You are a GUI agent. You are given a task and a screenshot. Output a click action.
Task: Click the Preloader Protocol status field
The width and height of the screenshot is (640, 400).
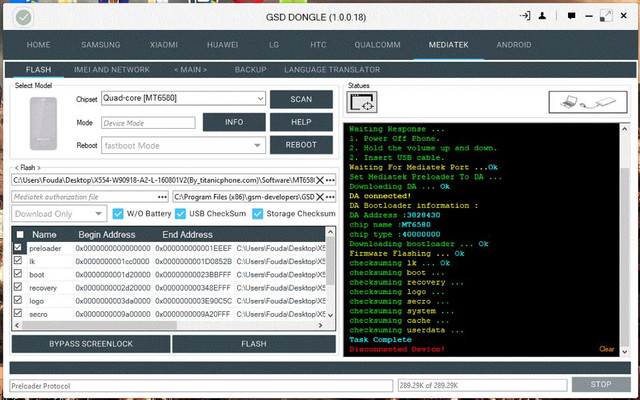pyautogui.click(x=201, y=386)
